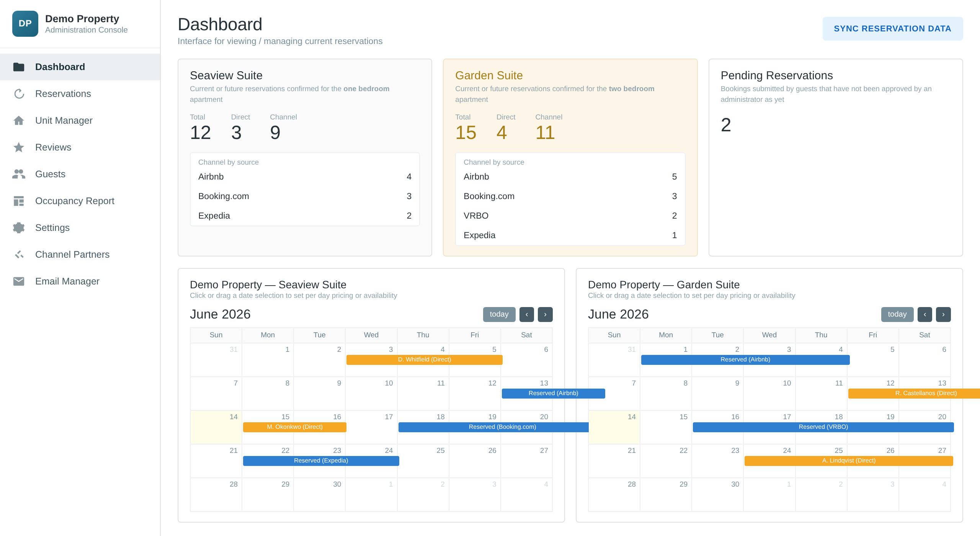The height and width of the screenshot is (536, 980).
Task: Click today button on Garden Suite calendar
Action: point(897,314)
